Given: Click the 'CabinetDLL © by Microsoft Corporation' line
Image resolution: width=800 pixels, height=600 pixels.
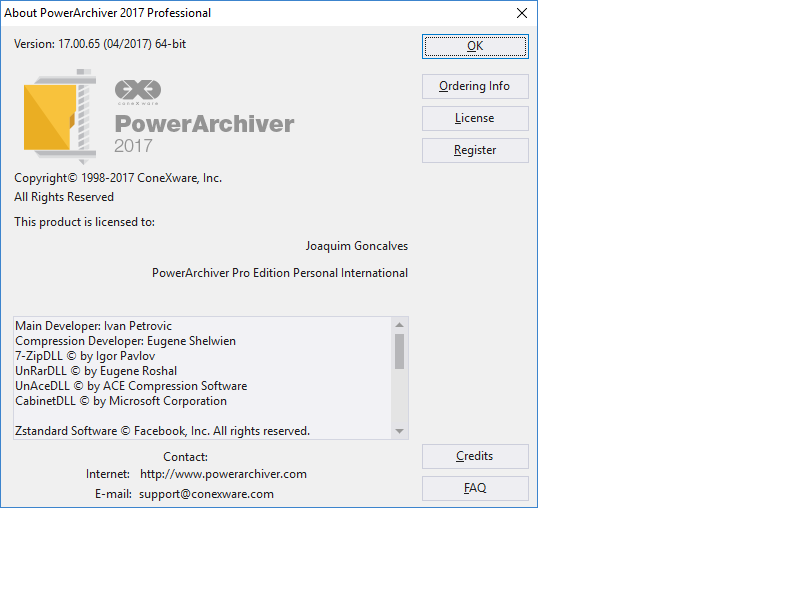Looking at the screenshot, I should (121, 401).
